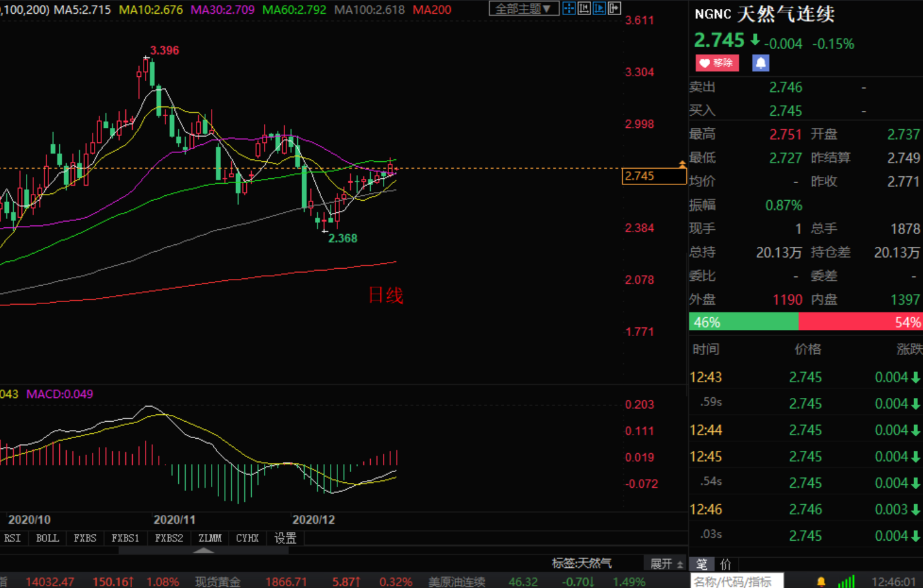Expand the tags panel with 展开
The image size is (923, 588).
[x=666, y=563]
